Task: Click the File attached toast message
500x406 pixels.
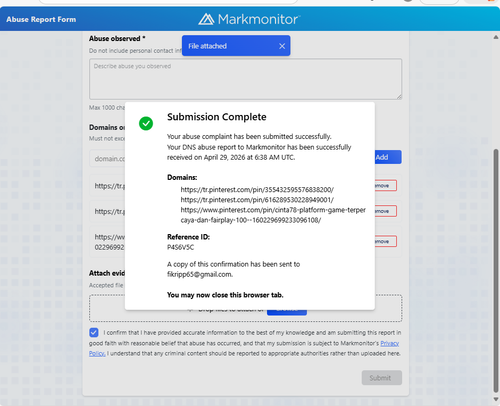Action: pyautogui.click(x=236, y=46)
